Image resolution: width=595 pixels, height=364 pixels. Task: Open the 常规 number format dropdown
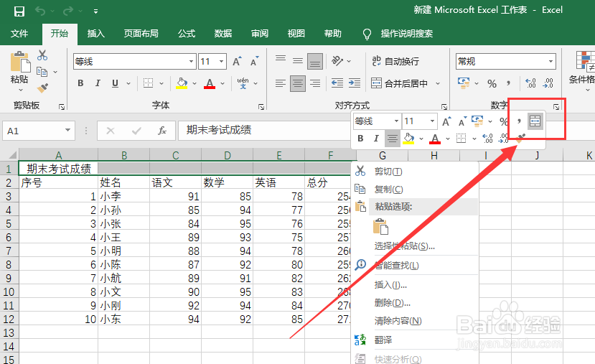coord(551,61)
